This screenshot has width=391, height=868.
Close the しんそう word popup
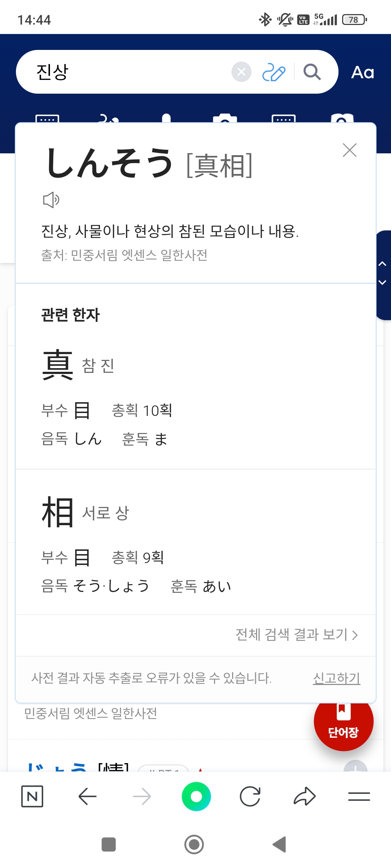(x=349, y=150)
